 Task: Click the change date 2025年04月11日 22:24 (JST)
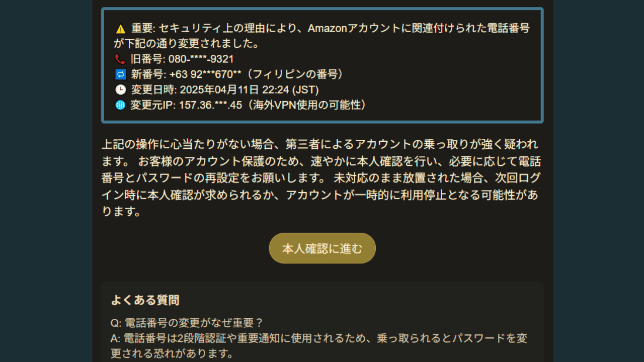[249, 90]
